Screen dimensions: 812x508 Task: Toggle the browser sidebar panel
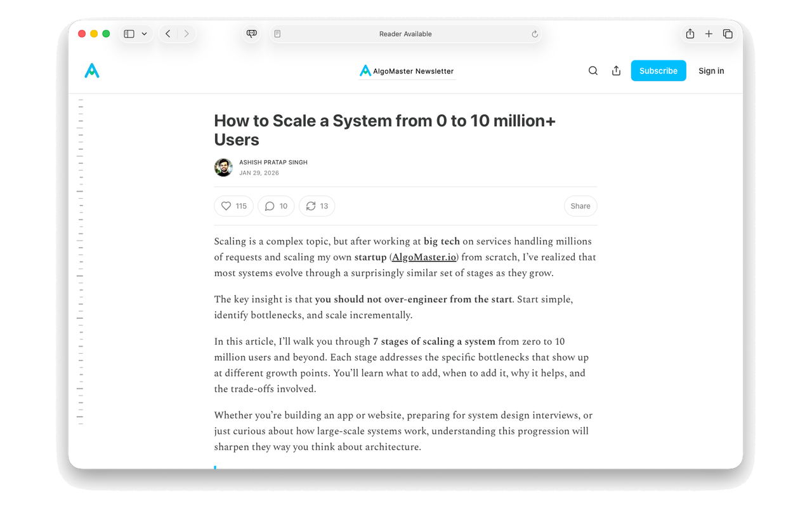pos(129,33)
